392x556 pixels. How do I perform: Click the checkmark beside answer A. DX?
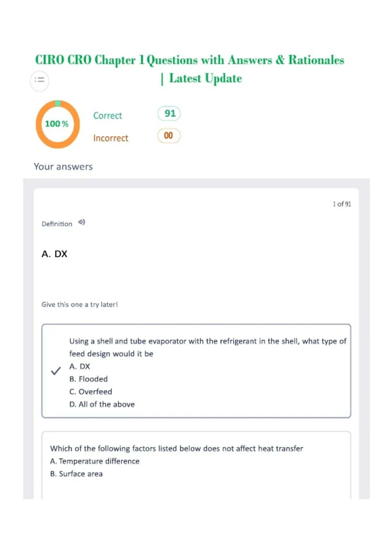[56, 371]
